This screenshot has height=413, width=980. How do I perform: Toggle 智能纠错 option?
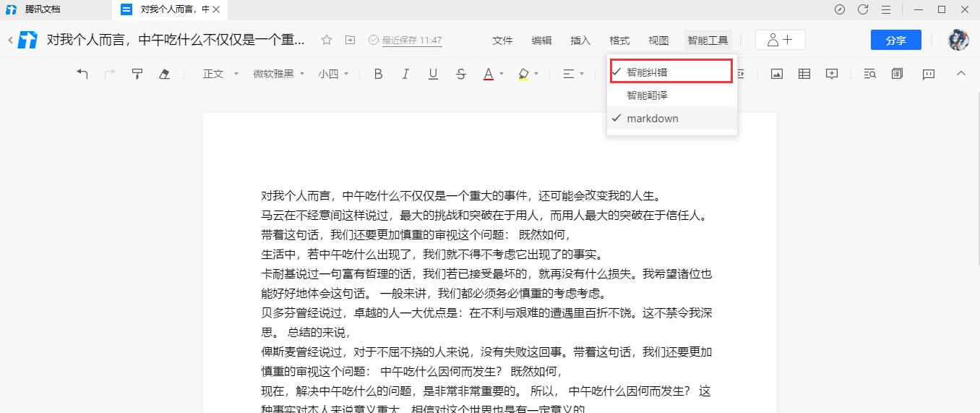coord(671,72)
